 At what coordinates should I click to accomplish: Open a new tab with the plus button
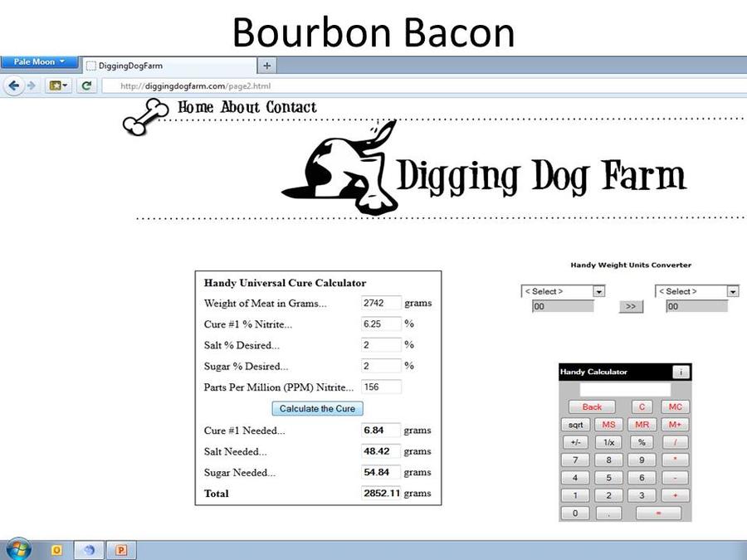click(266, 66)
